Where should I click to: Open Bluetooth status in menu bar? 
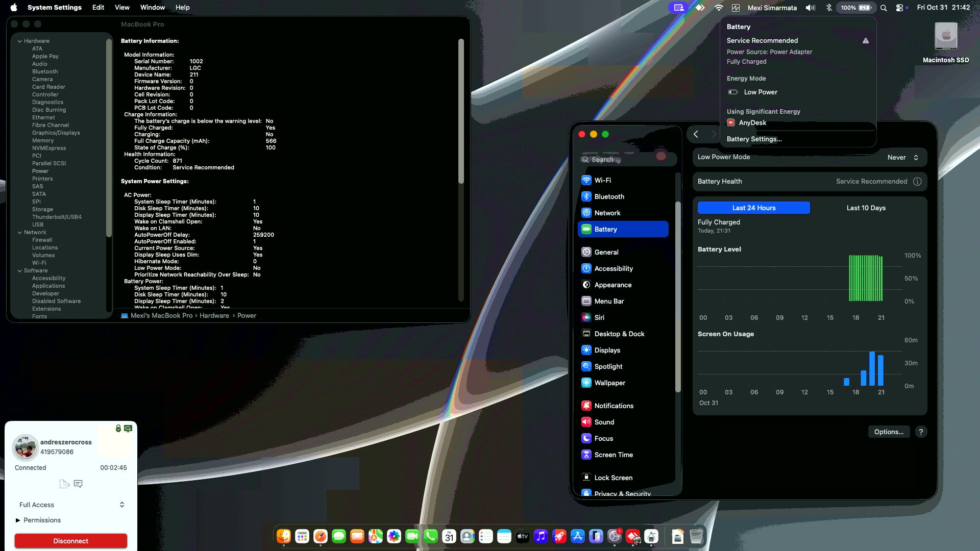tap(829, 8)
